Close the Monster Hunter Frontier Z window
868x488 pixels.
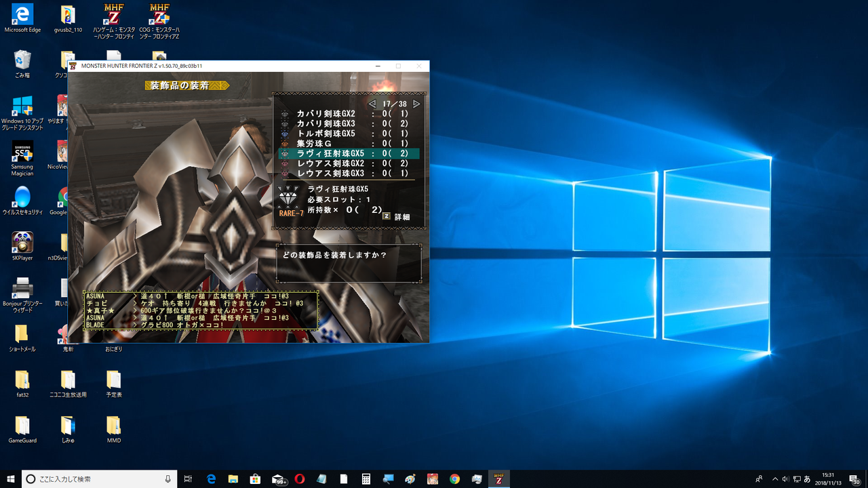(418, 66)
